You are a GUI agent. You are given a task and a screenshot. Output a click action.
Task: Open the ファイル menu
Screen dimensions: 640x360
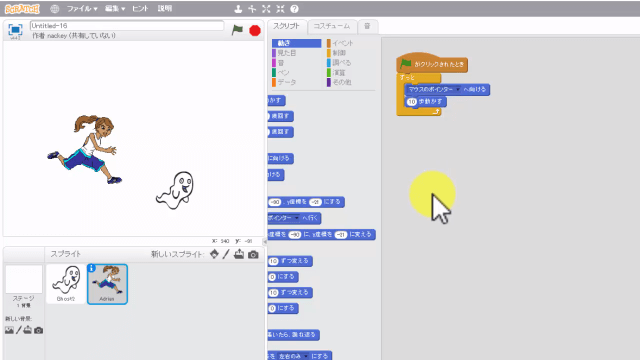tap(82, 9)
